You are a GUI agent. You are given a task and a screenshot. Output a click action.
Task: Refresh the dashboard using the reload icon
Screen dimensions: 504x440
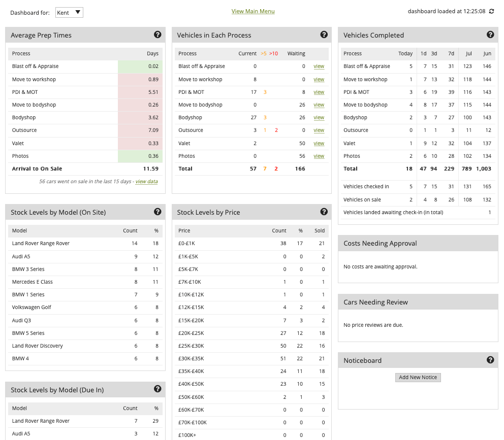click(491, 11)
